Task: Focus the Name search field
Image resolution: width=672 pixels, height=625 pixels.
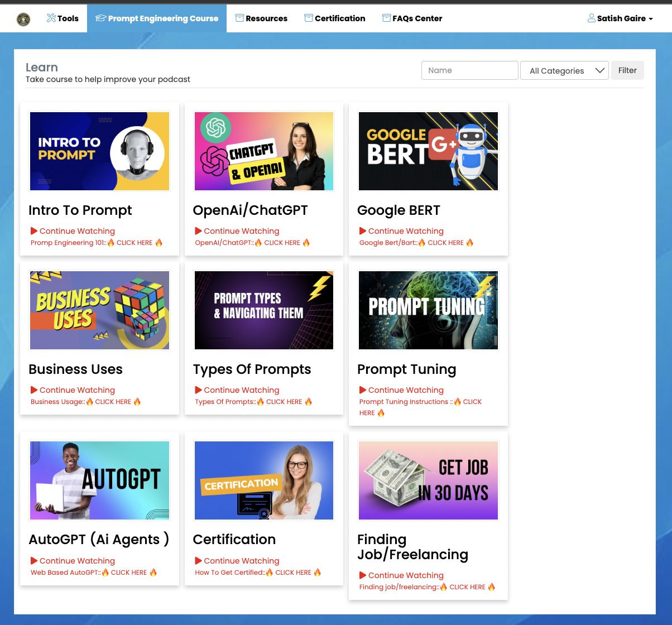Action: click(470, 70)
